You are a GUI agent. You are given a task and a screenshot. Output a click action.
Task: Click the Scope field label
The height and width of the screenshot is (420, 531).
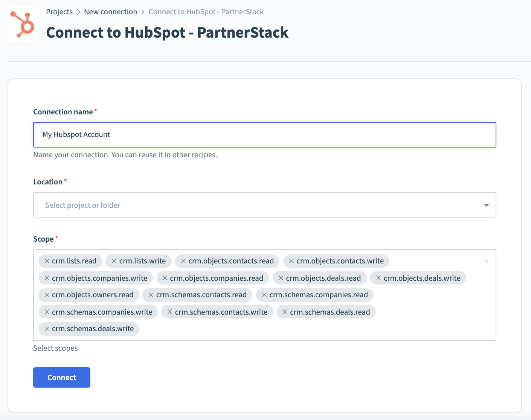[x=43, y=239]
